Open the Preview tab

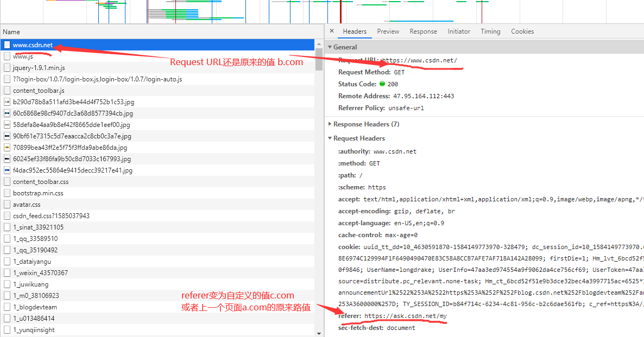388,31
